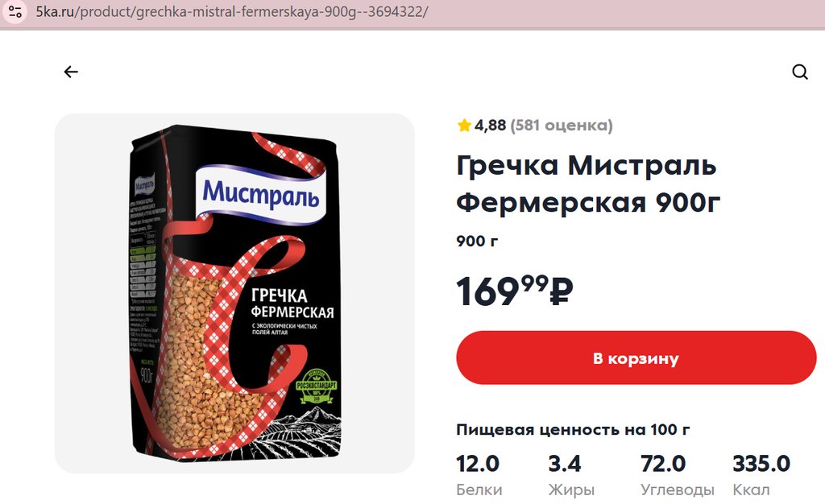Click the 169 price number
Viewport: 825px width, 504px height.
[487, 292]
